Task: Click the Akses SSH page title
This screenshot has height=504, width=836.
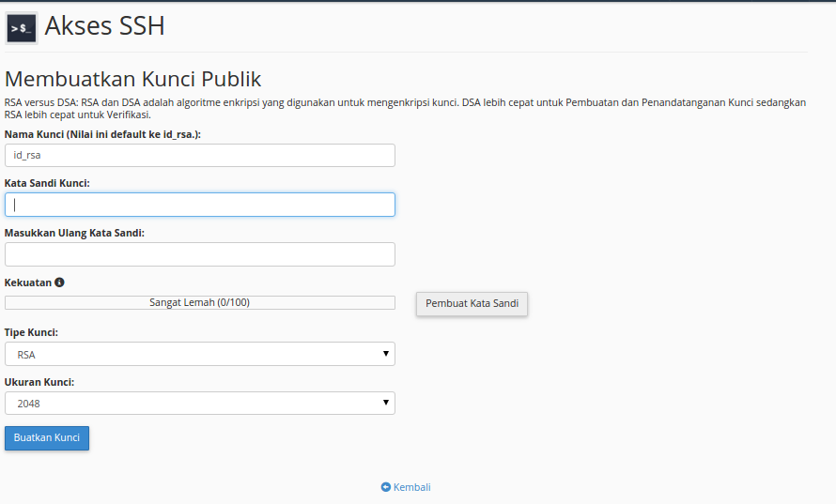Action: point(104,26)
